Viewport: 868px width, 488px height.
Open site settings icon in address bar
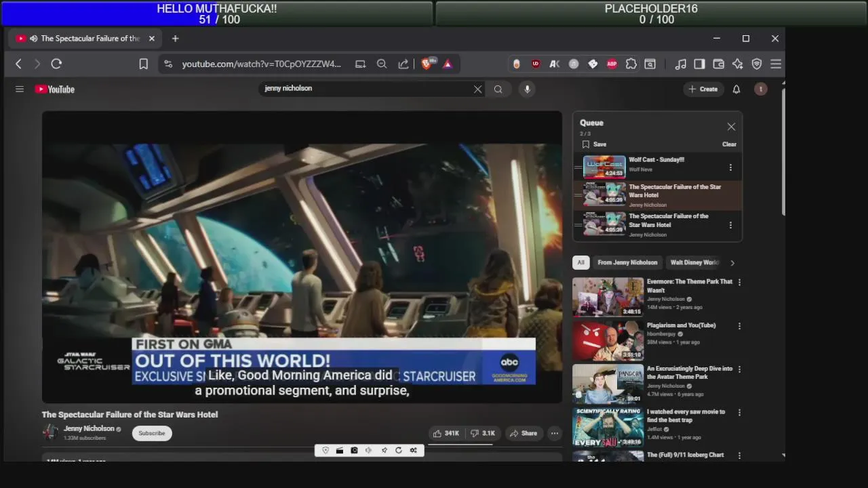click(168, 64)
